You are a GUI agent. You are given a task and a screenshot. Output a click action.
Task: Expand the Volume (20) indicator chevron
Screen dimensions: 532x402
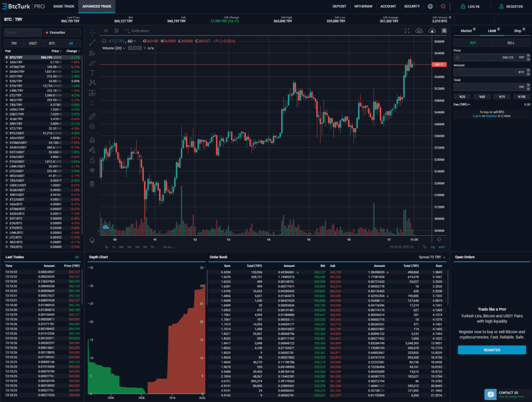coord(124,48)
